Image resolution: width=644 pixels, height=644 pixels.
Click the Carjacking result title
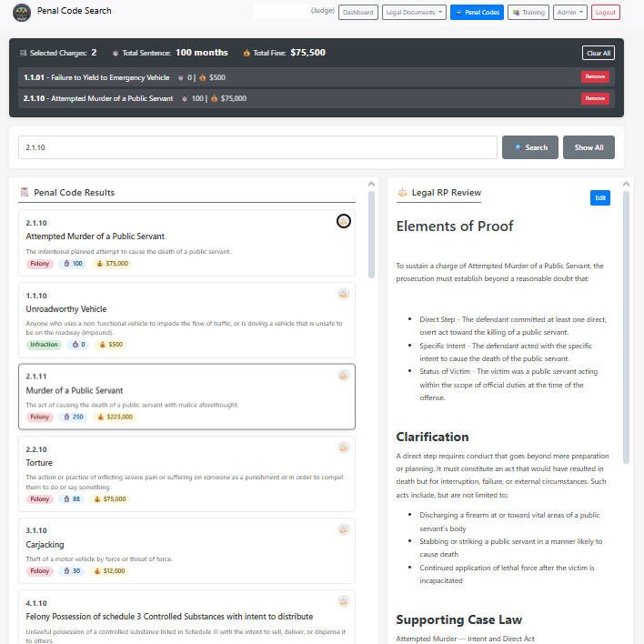pyautogui.click(x=45, y=545)
